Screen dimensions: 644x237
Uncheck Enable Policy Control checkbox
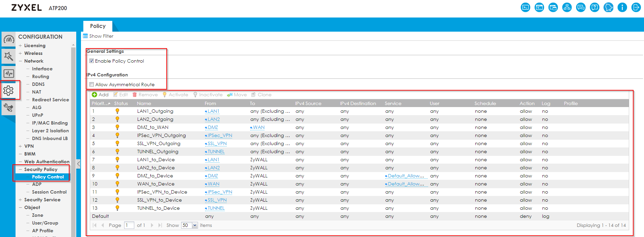(91, 61)
